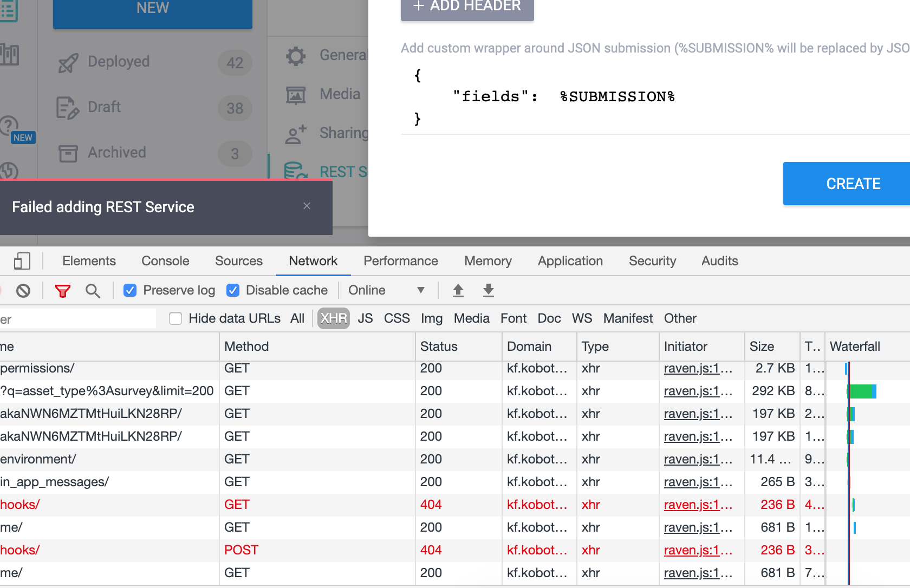This screenshot has width=910, height=588.
Task: Open the network filter funnel
Action: [62, 290]
